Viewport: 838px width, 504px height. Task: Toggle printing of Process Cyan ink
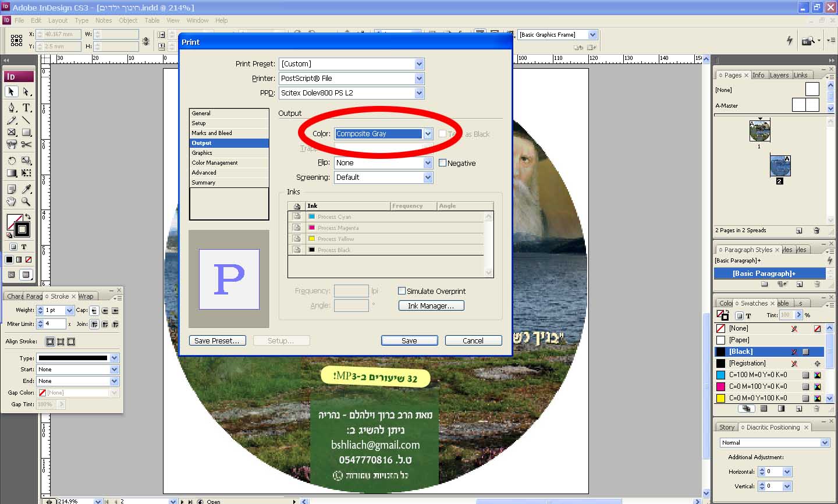pyautogui.click(x=297, y=216)
